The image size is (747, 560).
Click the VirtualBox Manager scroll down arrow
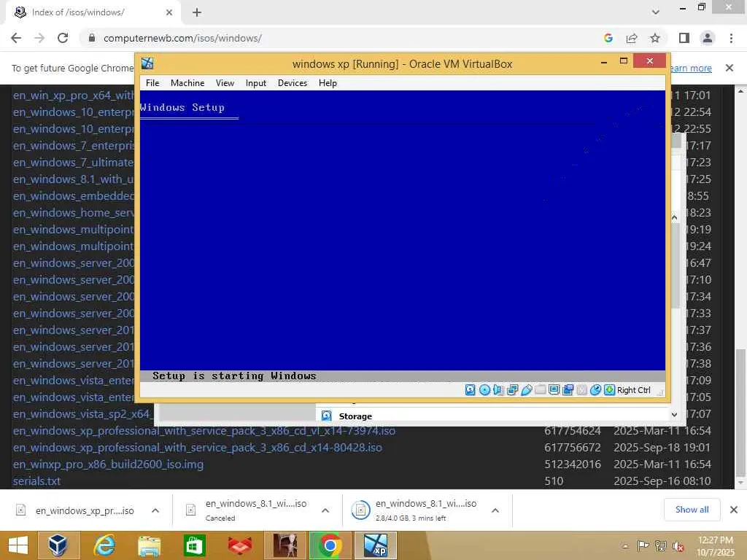coord(674,415)
